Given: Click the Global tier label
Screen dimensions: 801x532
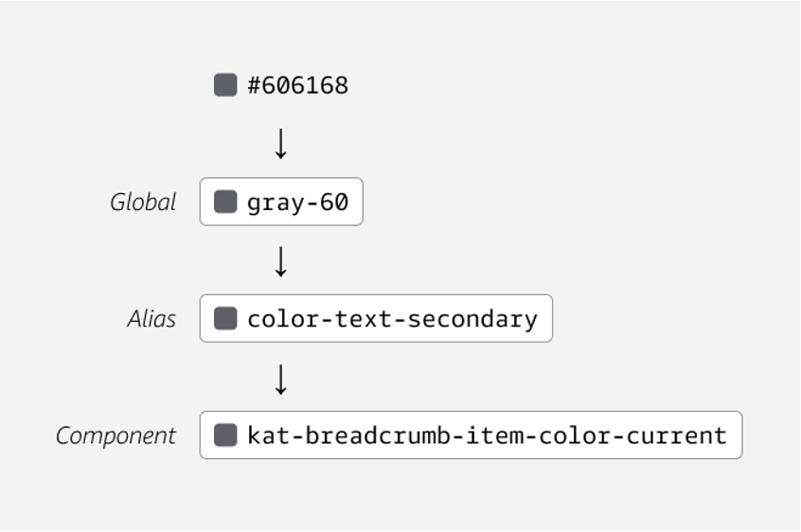Looking at the screenshot, I should 143,203.
